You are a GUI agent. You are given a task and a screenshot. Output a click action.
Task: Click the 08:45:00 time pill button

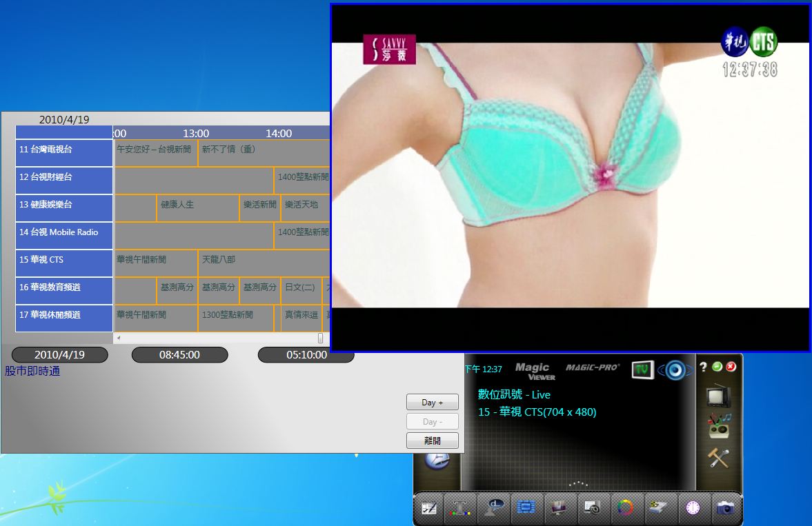[x=179, y=354]
